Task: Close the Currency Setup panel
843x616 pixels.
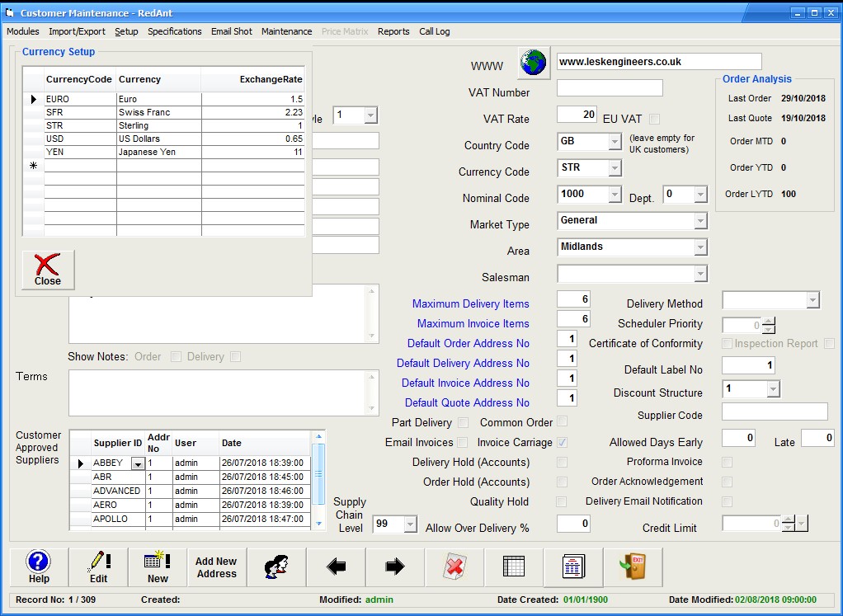Action: (48, 270)
